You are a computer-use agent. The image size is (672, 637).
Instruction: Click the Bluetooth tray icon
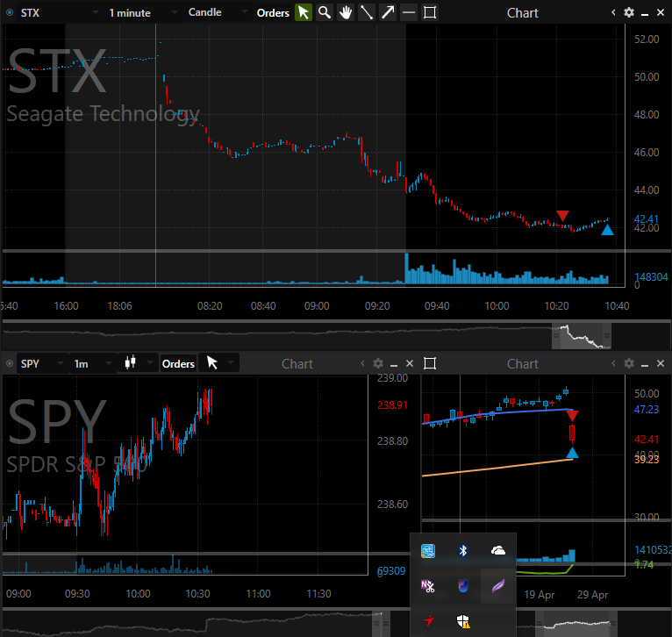tap(463, 550)
